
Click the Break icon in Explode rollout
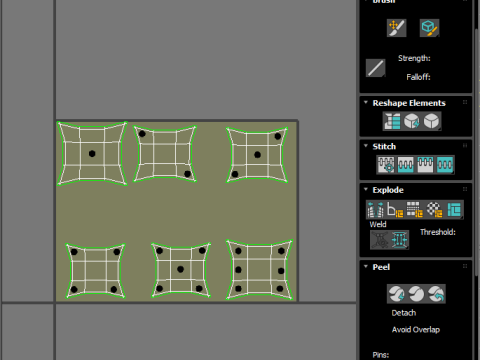point(376,210)
